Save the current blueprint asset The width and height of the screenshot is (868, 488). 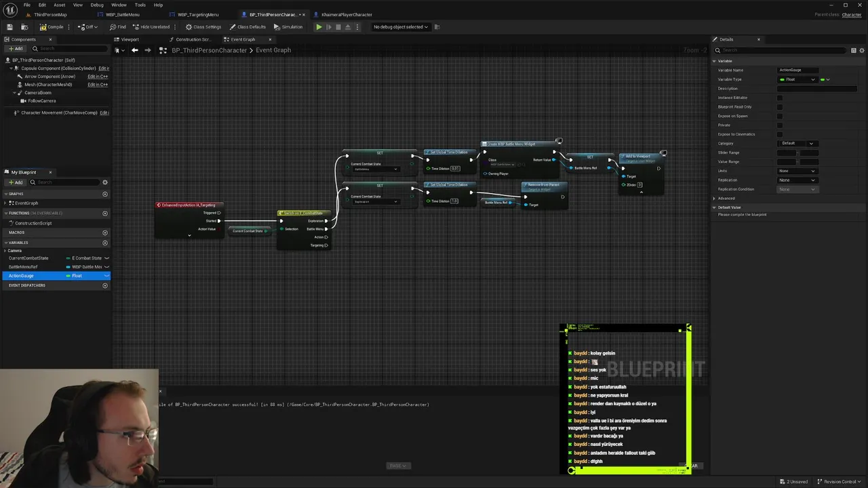pyautogui.click(x=10, y=27)
